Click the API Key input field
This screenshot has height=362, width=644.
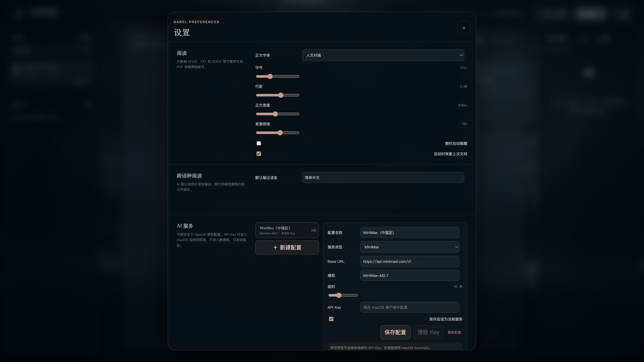(x=410, y=307)
